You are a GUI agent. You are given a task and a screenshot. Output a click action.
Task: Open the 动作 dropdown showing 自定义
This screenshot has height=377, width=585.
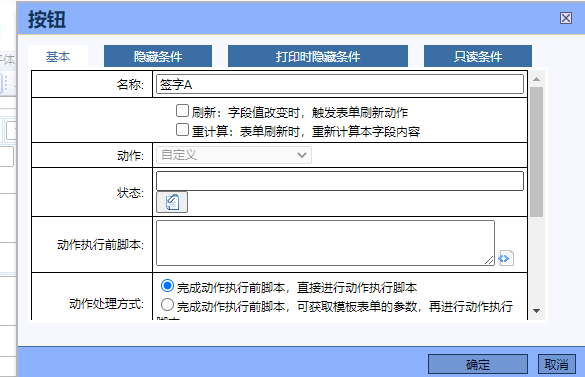pyautogui.click(x=234, y=155)
